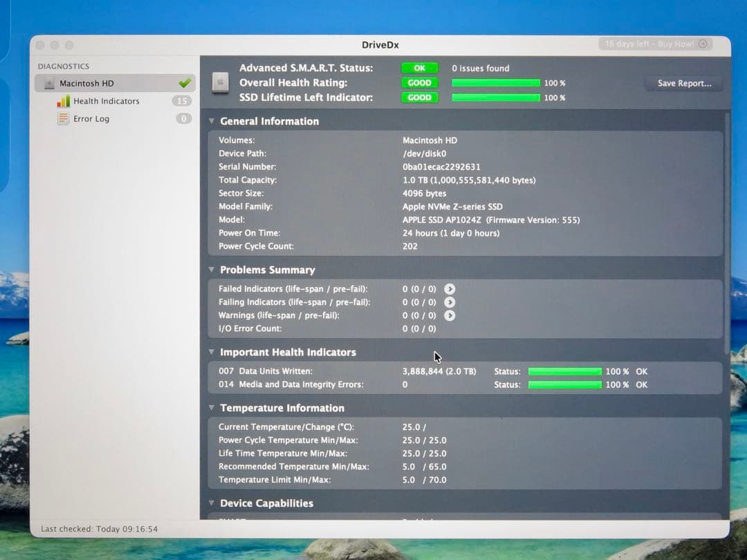747x560 pixels.
Task: Click arrow button next to Warnings row
Action: 450,316
